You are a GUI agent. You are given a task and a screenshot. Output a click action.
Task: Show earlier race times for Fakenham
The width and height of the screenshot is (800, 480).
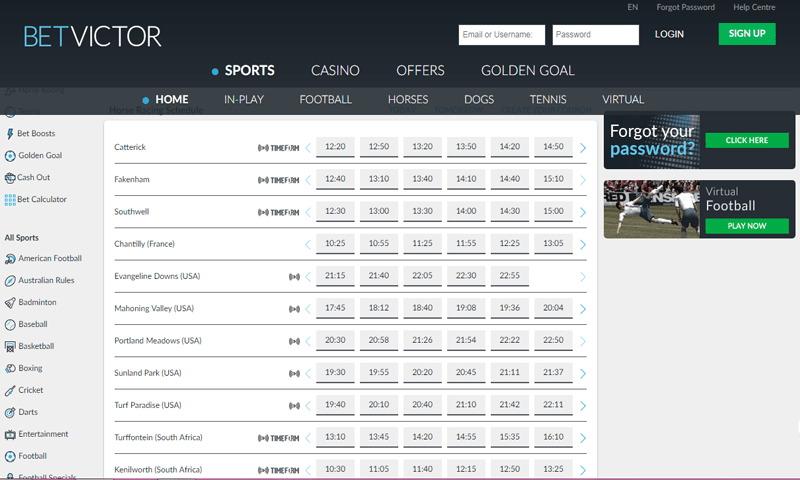pyautogui.click(x=308, y=180)
